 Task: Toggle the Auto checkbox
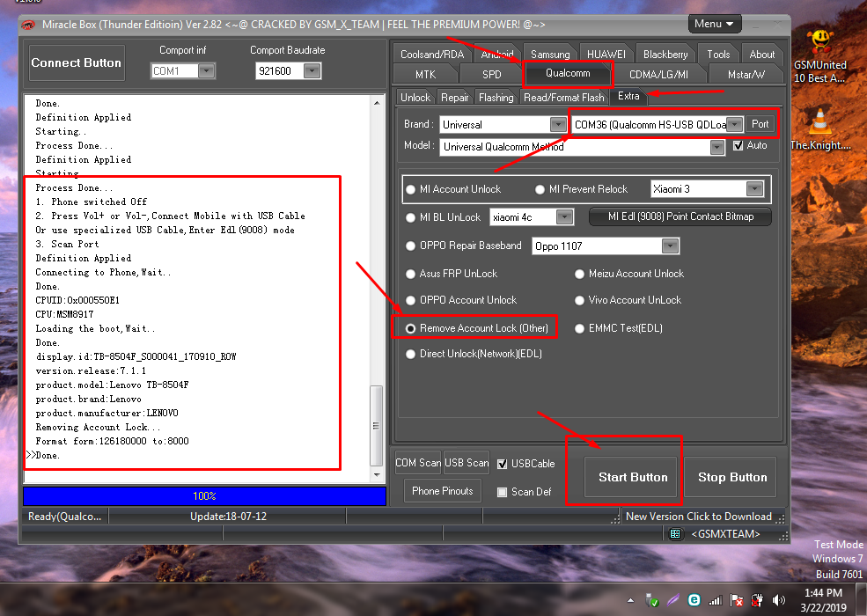(x=738, y=145)
